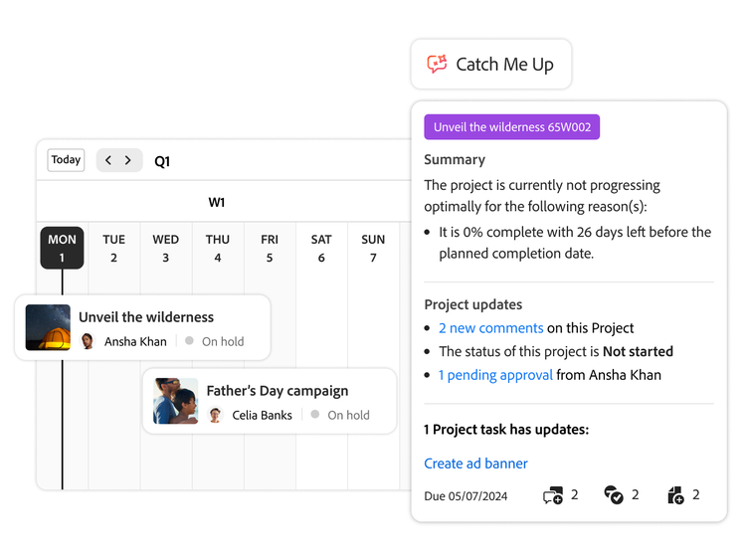This screenshot has width=746, height=560.
Task: Open the Catch Me Up button
Action: point(491,65)
